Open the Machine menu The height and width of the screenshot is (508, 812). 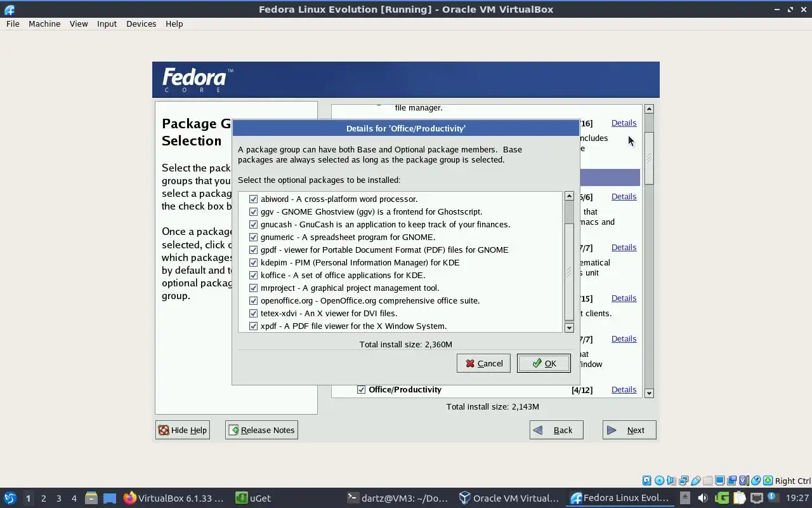coord(44,23)
